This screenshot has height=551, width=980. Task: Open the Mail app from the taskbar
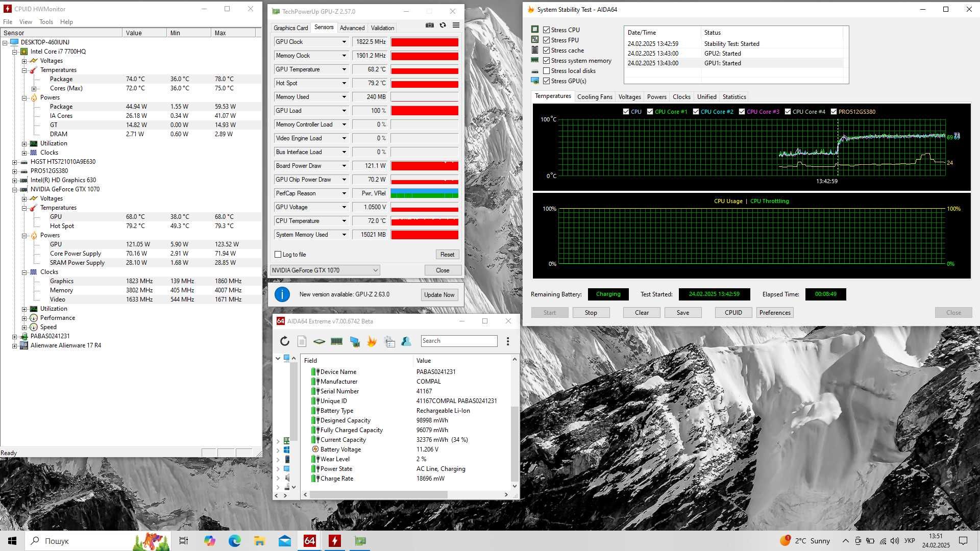click(x=285, y=541)
